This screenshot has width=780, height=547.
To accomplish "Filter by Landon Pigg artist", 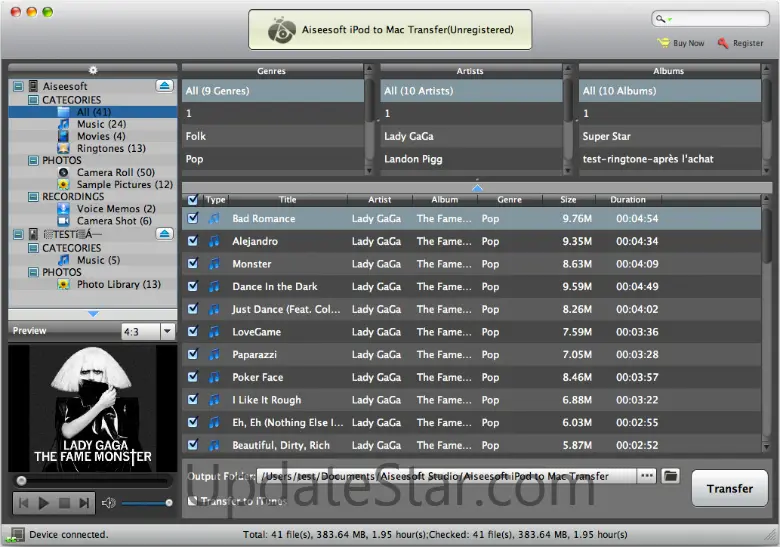I will (x=472, y=159).
